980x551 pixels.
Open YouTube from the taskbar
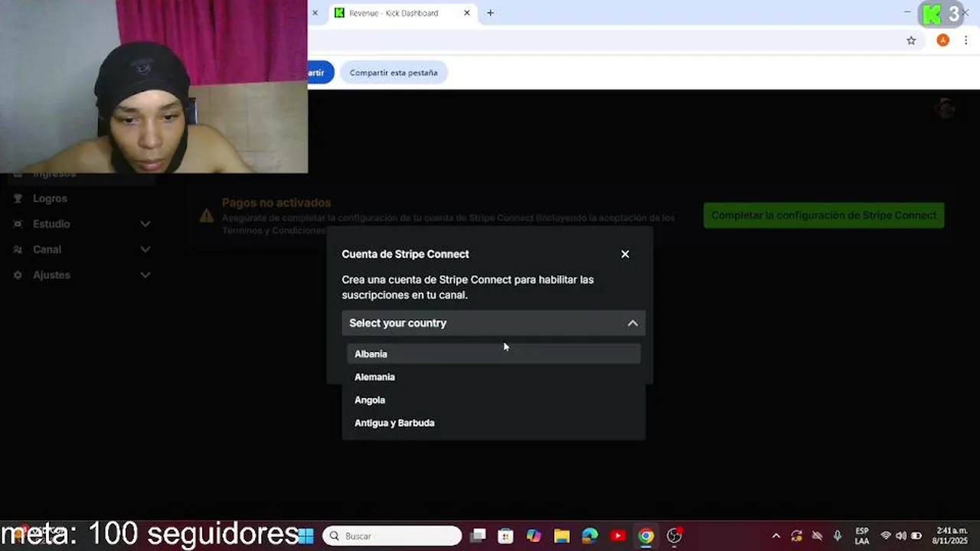[618, 536]
